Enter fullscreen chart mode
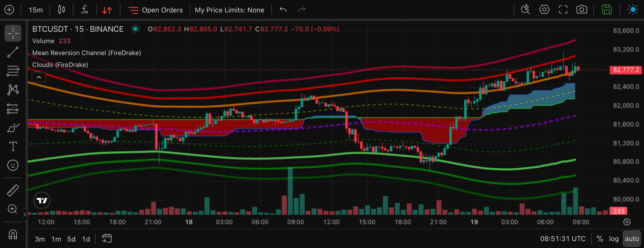This screenshot has width=644, height=248. tap(563, 9)
